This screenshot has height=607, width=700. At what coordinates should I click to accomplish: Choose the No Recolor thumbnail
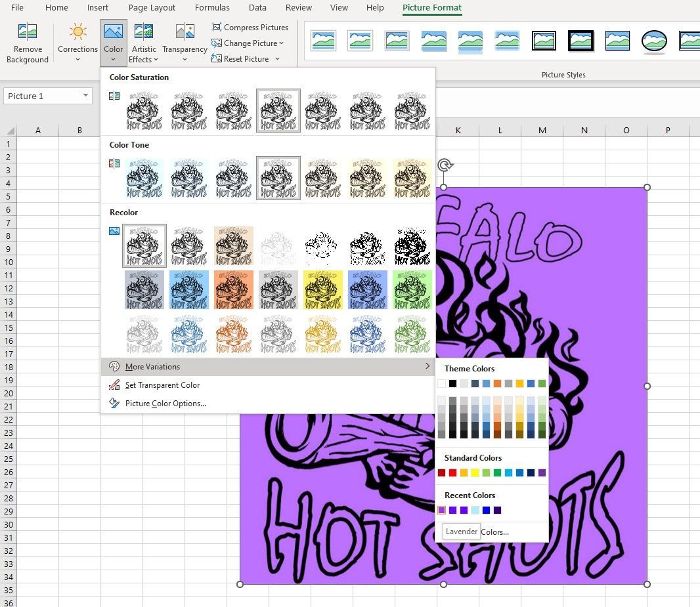click(x=144, y=245)
